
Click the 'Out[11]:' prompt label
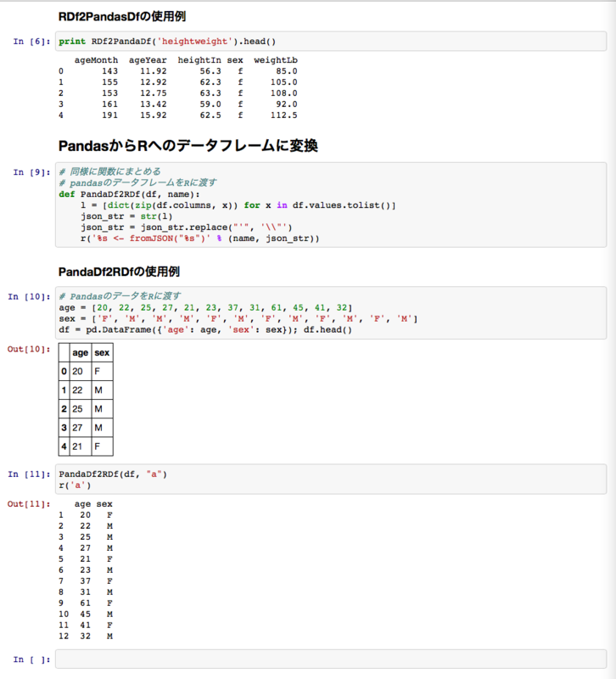[29, 504]
